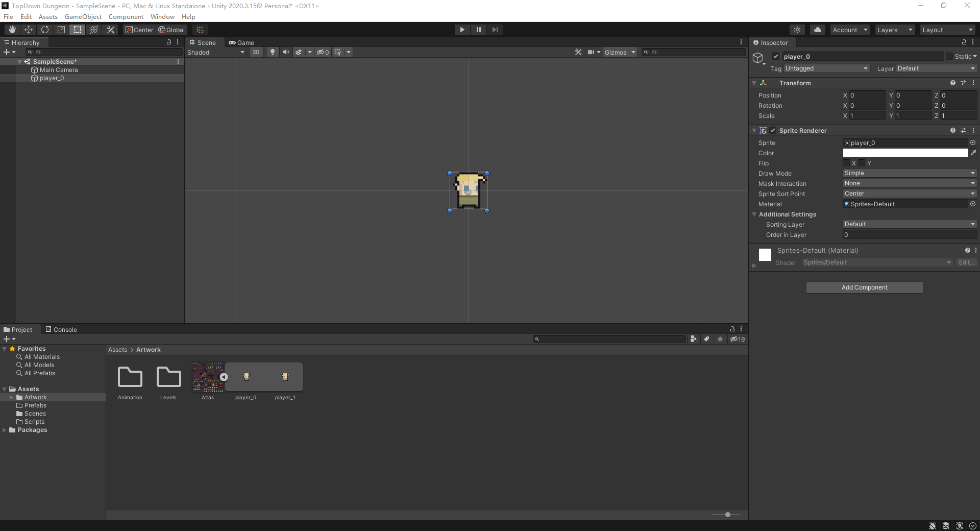Open the Sorting Layer dropdown
This screenshot has width=980, height=531.
coord(909,224)
